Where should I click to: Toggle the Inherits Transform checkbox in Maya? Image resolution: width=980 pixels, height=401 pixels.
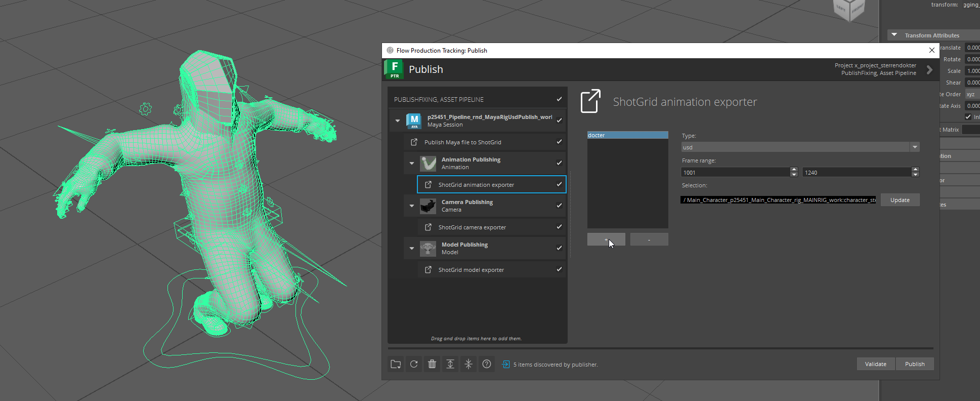point(968,117)
